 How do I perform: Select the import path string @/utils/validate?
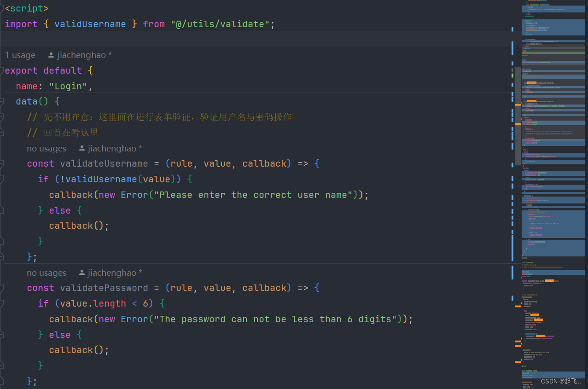click(221, 24)
